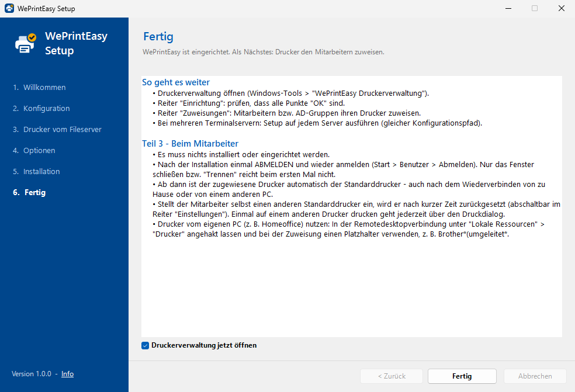Click the WePrintEasy printer logo in sidebar
The width and height of the screenshot is (575, 392).
tap(25, 43)
